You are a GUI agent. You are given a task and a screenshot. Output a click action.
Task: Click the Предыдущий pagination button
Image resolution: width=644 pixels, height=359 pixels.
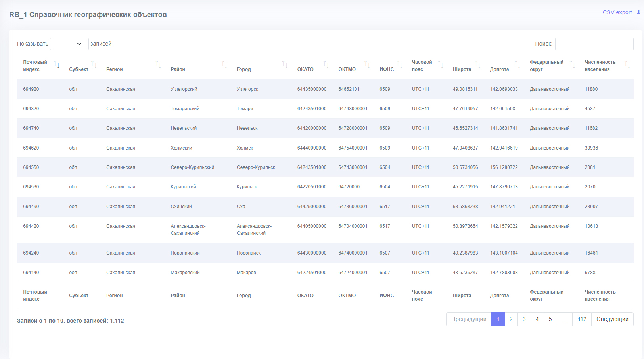point(469,319)
